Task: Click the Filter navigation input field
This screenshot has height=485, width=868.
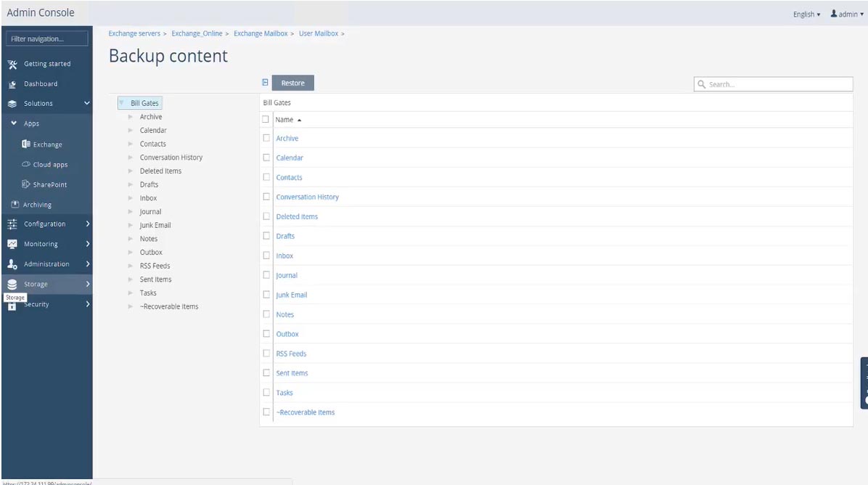Action: point(47,38)
